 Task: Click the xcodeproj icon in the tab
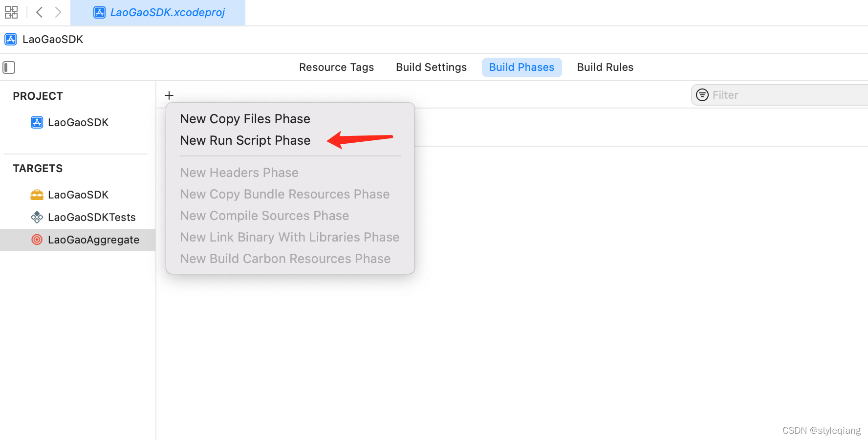(100, 13)
